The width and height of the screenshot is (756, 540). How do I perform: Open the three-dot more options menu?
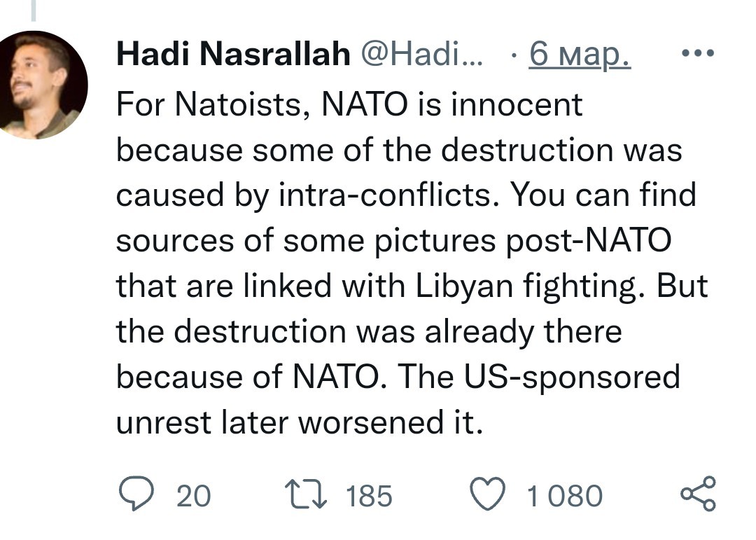698,53
